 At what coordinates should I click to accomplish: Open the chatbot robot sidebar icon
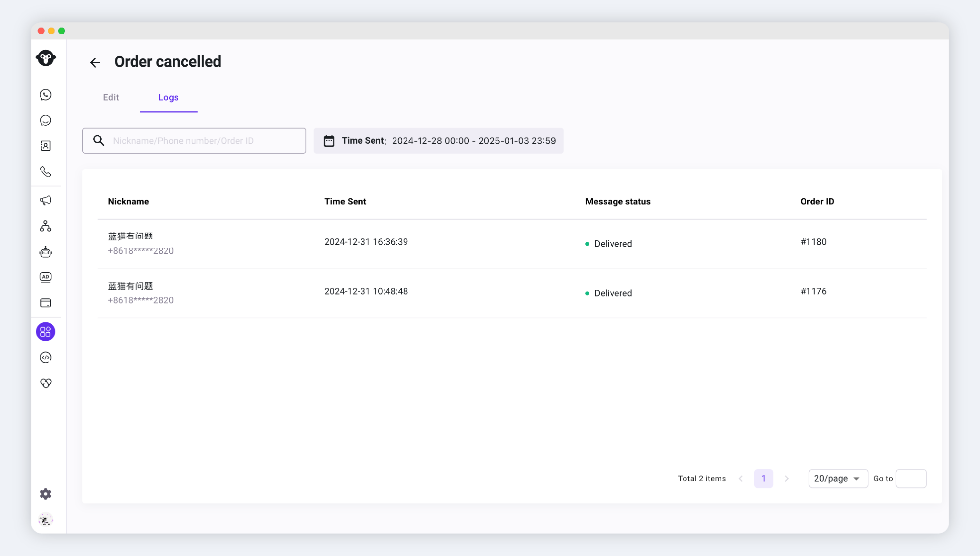click(46, 252)
